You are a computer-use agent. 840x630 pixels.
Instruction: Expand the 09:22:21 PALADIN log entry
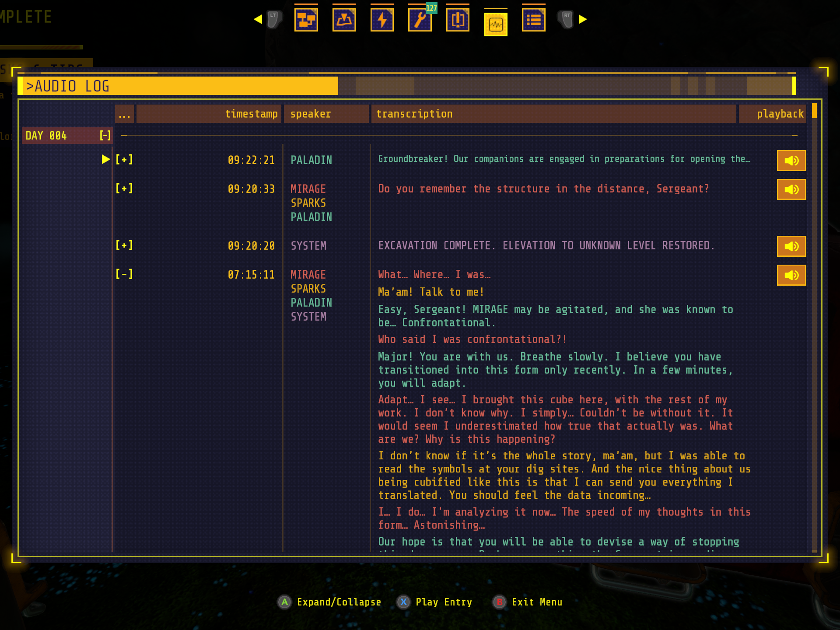point(125,159)
